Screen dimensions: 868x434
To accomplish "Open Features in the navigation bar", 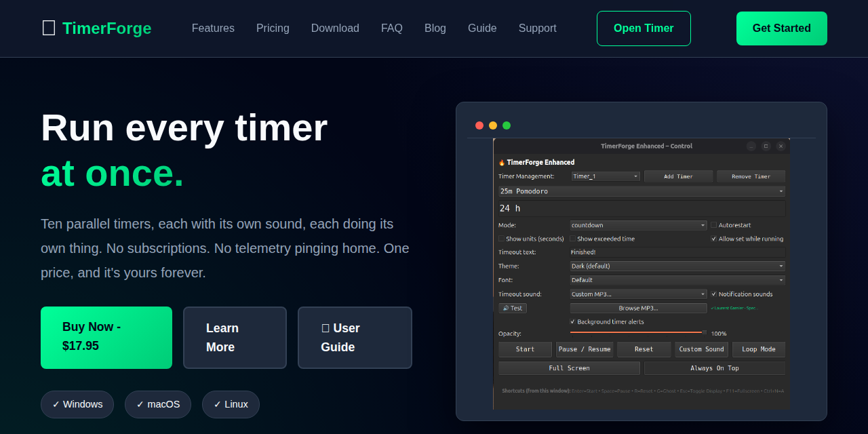I will [213, 28].
